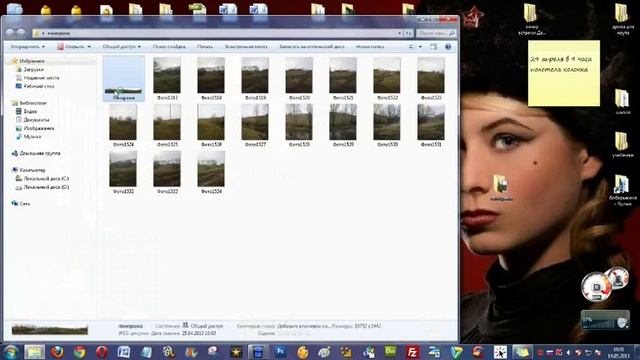Open the Музыка library

click(x=28, y=136)
